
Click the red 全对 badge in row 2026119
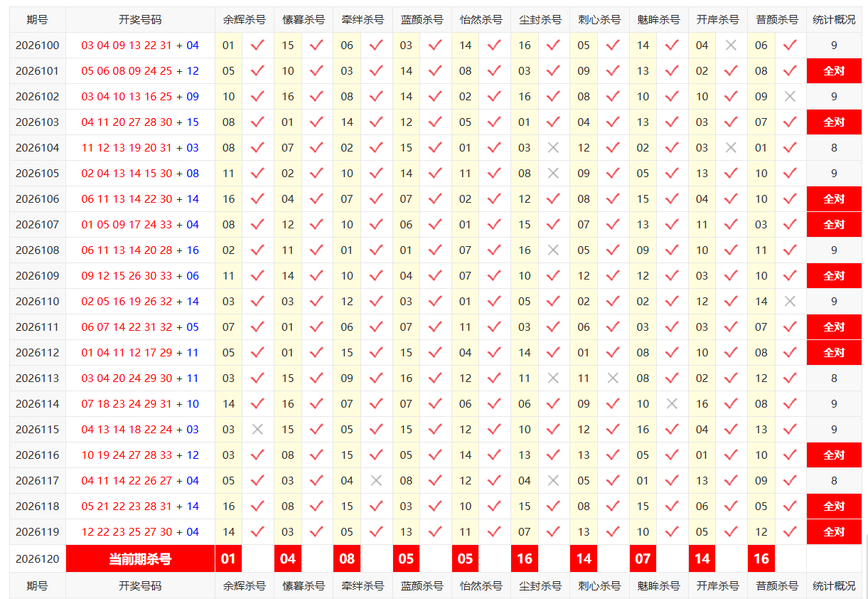834,532
